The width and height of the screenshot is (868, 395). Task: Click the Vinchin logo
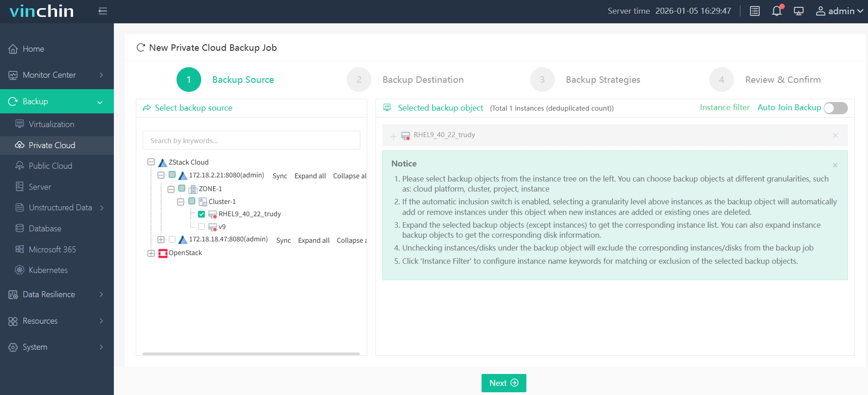(42, 11)
